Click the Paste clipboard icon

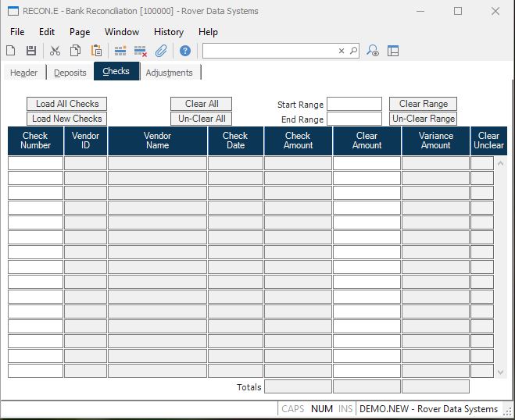point(96,51)
